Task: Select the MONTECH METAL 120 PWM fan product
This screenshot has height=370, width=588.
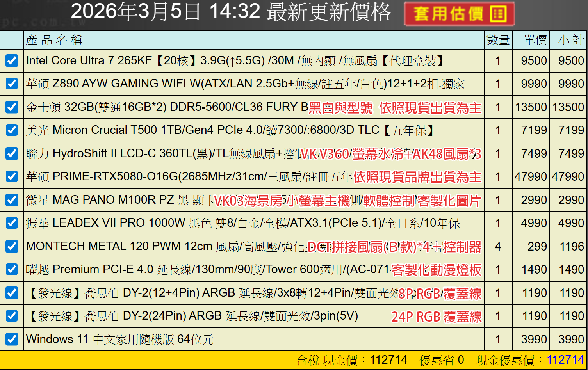Action: point(167,246)
